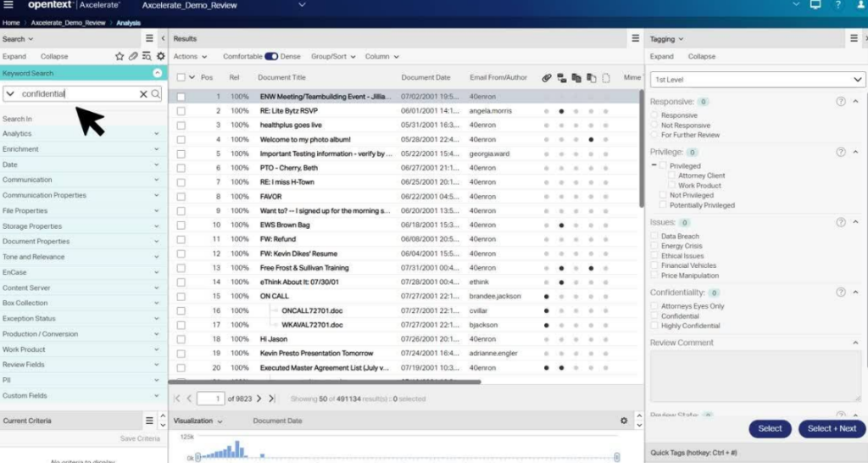The width and height of the screenshot is (868, 463).
Task: Click the Select button
Action: pos(770,429)
